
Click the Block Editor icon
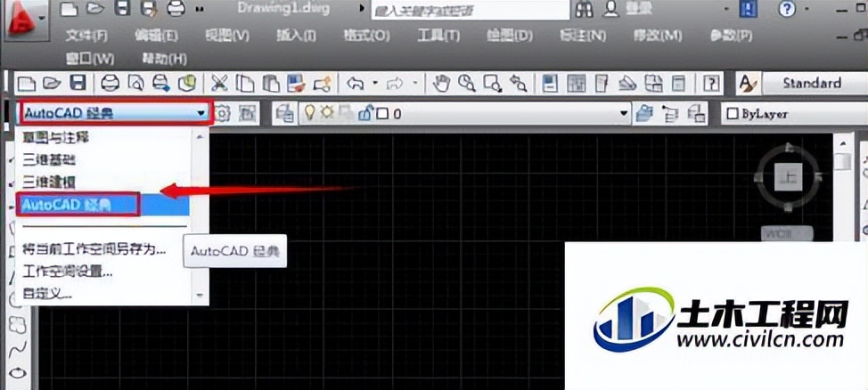pos(323,84)
